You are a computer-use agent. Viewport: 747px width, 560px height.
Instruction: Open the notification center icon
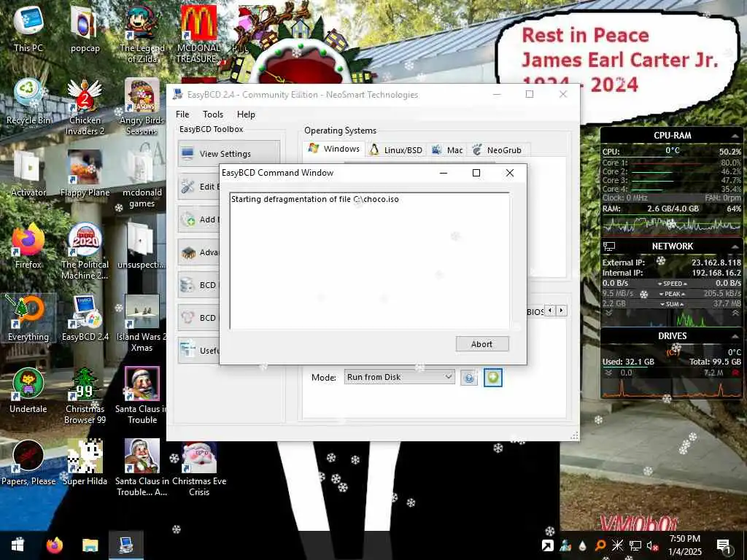pyautogui.click(x=723, y=545)
